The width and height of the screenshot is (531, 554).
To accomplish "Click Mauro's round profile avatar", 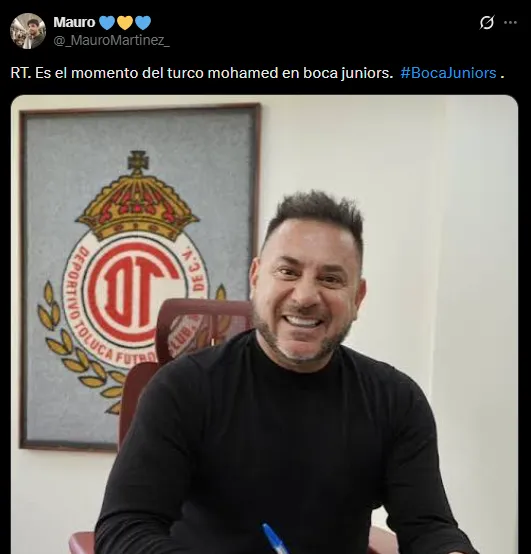I will pyautogui.click(x=28, y=31).
